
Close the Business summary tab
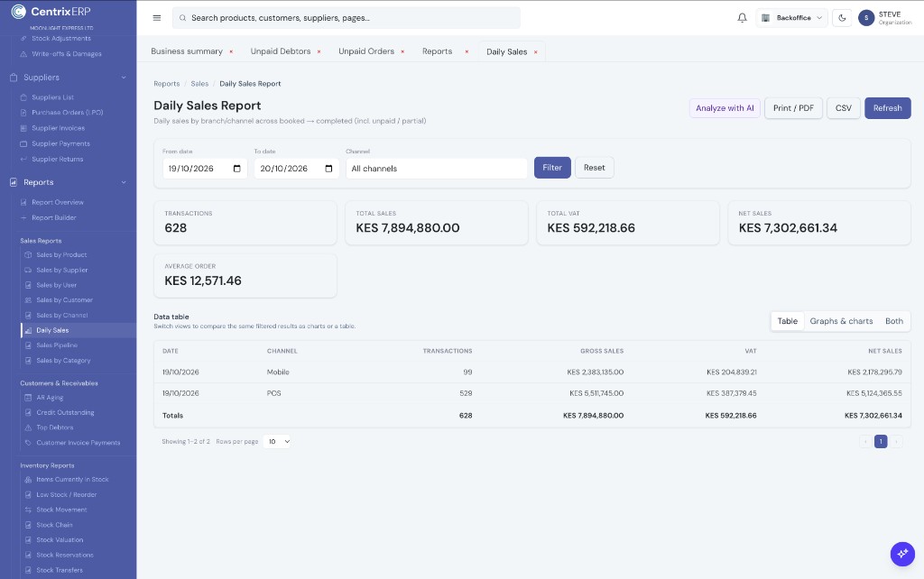(231, 51)
